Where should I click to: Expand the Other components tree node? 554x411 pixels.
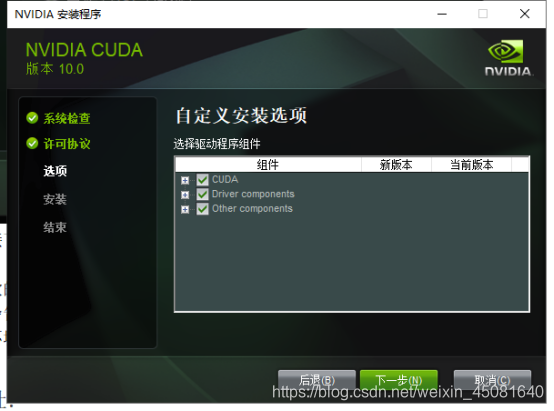click(x=185, y=209)
